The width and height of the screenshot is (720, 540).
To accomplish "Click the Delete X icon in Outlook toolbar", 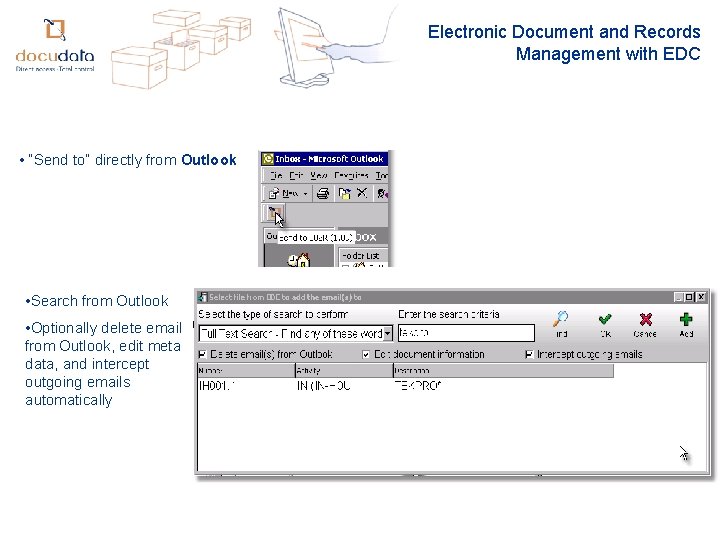I will [362, 193].
